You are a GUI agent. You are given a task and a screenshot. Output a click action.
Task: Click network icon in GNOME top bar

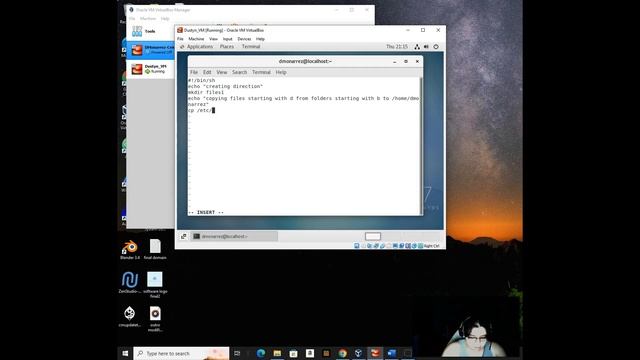417,47
